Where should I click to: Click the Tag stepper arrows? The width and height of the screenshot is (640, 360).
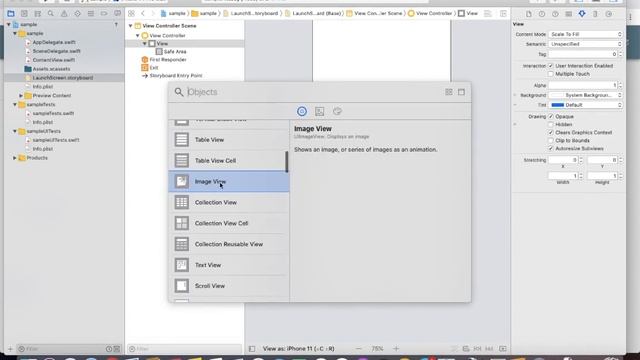(620, 54)
